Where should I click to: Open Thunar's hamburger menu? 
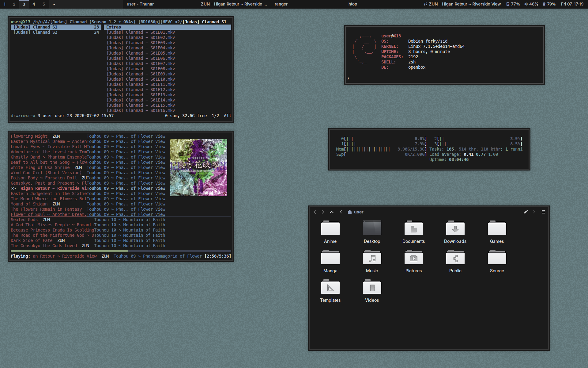pos(543,212)
